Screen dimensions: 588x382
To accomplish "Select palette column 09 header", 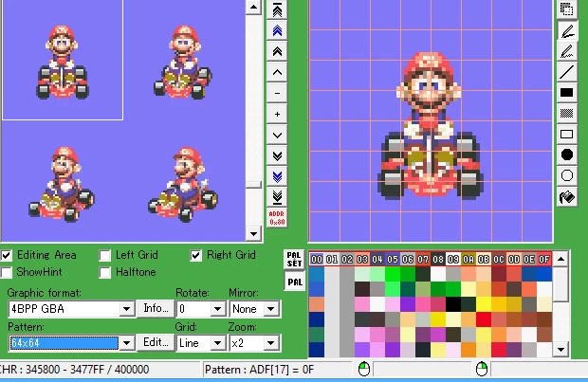I will (453, 259).
